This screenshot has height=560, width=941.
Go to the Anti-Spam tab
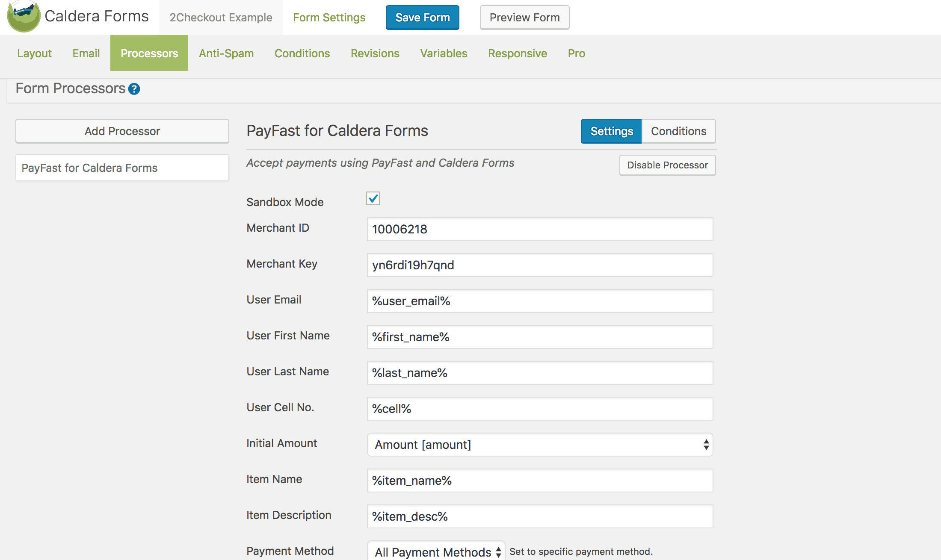coord(226,53)
